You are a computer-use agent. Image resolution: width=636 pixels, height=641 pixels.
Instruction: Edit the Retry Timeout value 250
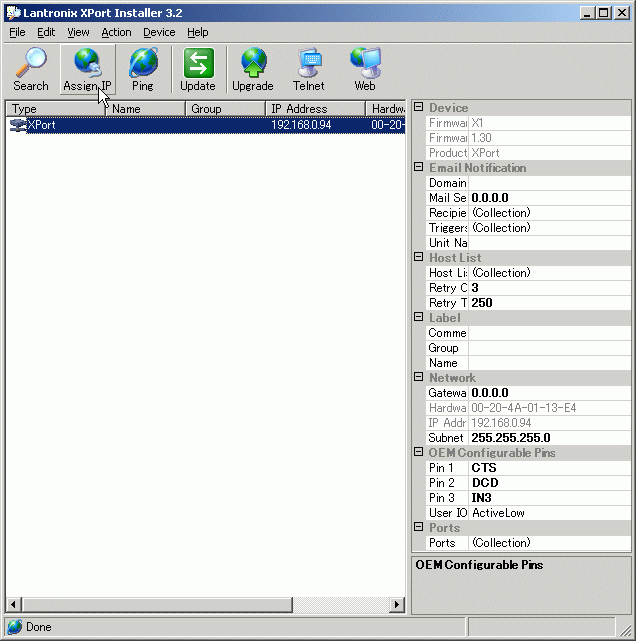pyautogui.click(x=549, y=303)
